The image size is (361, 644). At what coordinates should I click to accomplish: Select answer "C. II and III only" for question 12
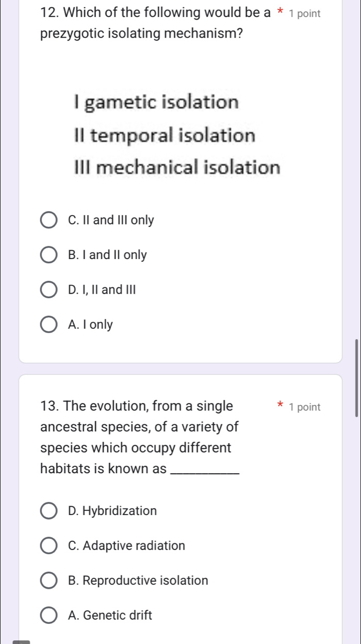pyautogui.click(x=49, y=220)
